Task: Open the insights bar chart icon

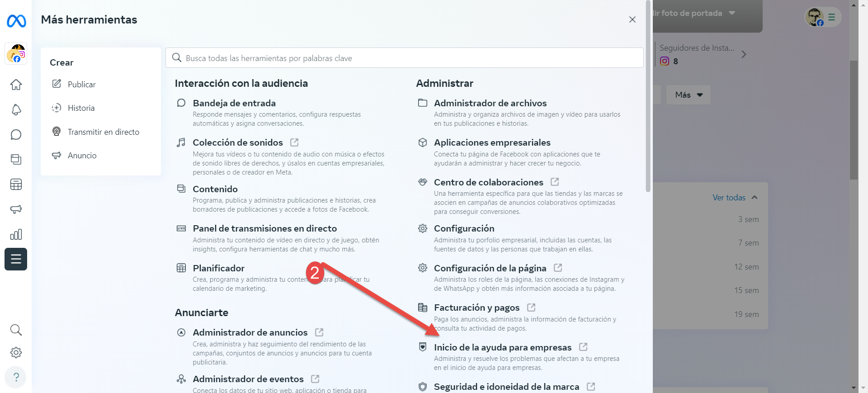Action: [16, 234]
